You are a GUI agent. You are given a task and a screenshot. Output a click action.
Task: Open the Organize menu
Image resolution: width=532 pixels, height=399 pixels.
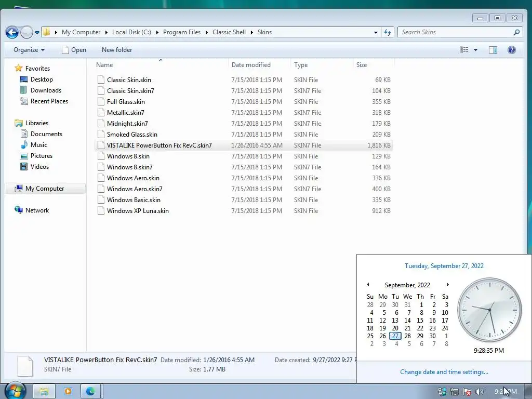pos(29,50)
